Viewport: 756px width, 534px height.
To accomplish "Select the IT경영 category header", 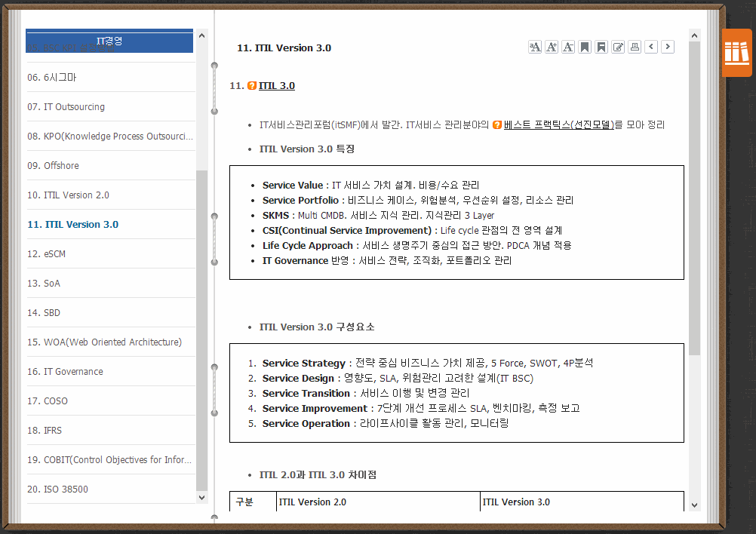I will pos(109,41).
